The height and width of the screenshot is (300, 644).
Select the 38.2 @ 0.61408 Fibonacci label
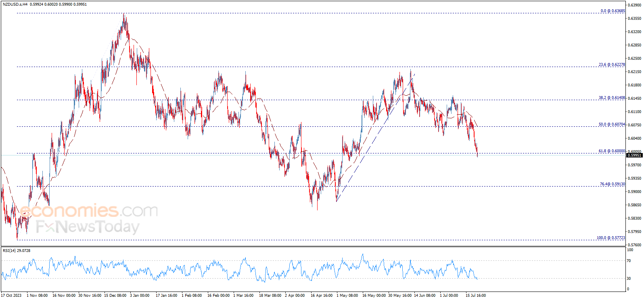612,98
